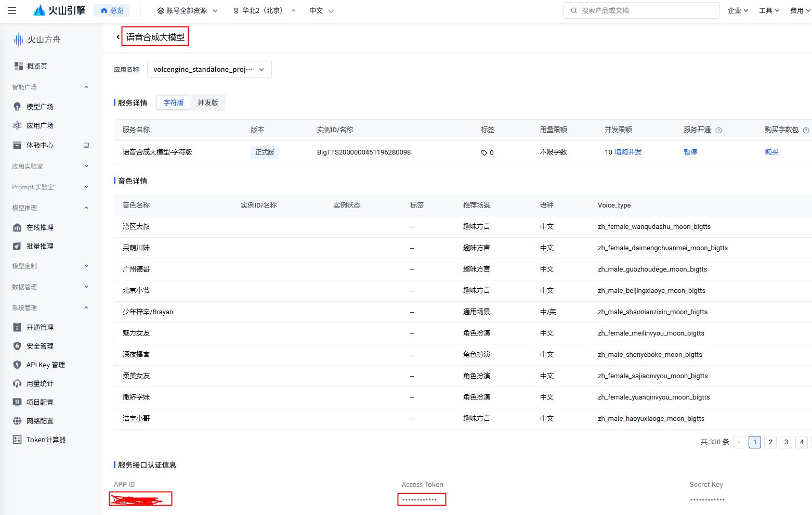This screenshot has width=812, height=515.
Task: Go to page 2 of voice list
Action: click(770, 442)
